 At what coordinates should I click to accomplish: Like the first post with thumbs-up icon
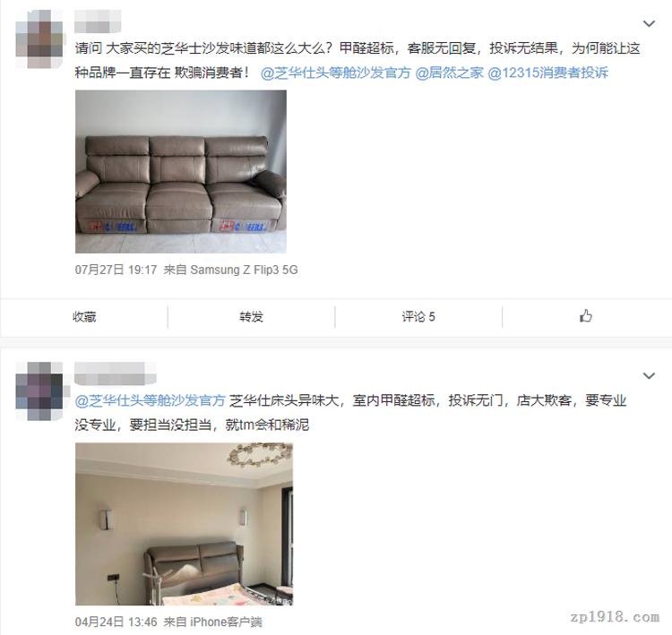[586, 316]
